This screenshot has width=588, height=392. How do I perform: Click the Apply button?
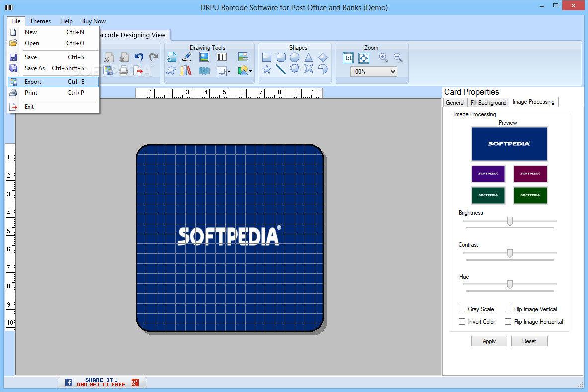point(489,341)
